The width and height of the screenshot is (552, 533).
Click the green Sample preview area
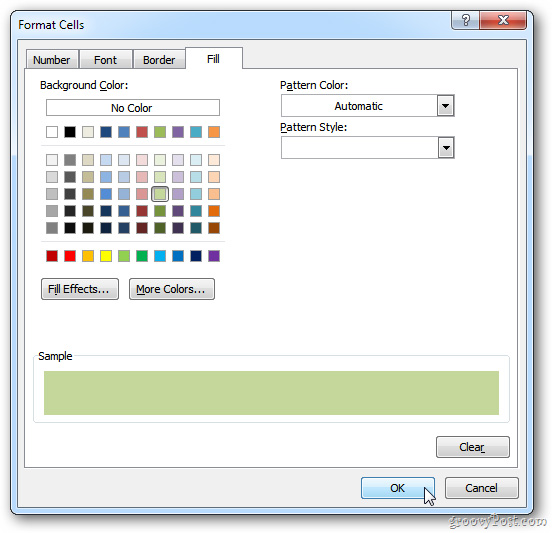click(x=271, y=393)
